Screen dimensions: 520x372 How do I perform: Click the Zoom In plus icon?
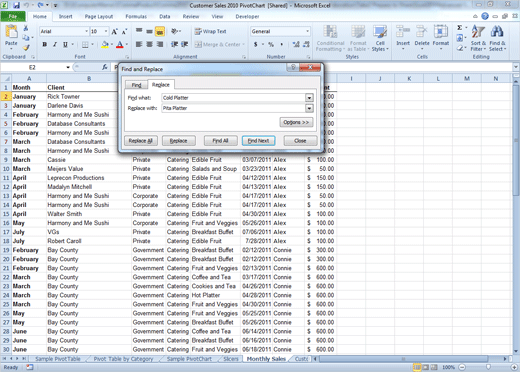pos(513,367)
